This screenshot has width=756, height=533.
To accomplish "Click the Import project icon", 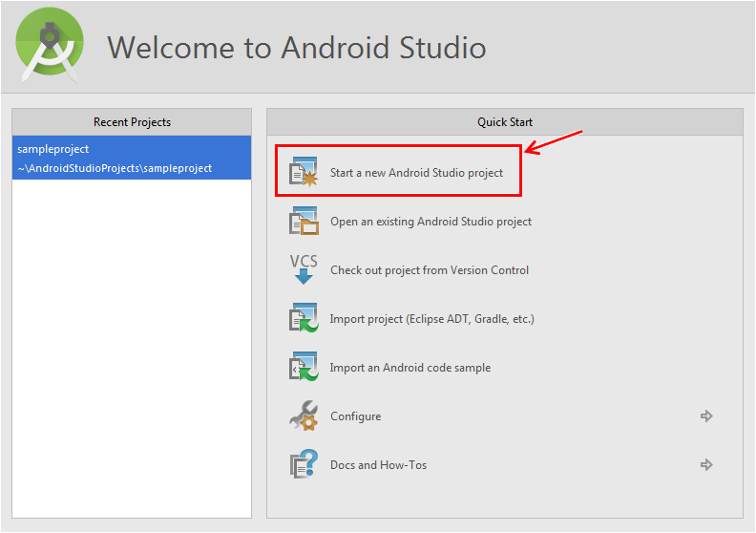I will pos(304,318).
